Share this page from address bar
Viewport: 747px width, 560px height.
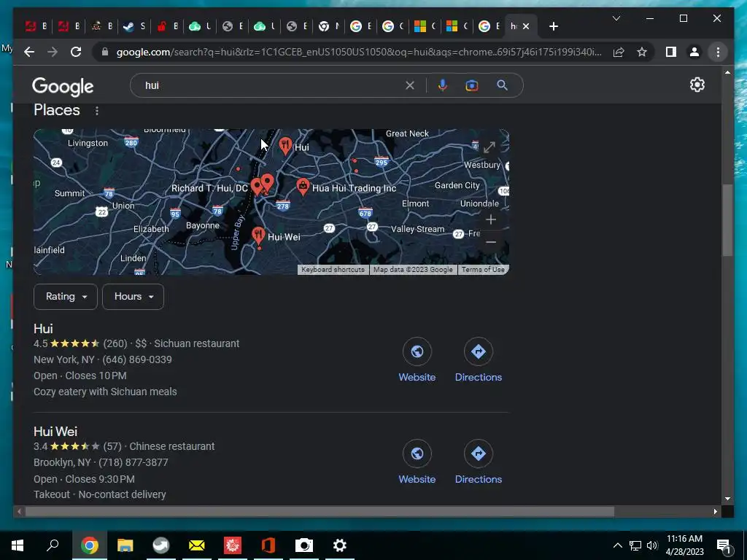tap(619, 52)
